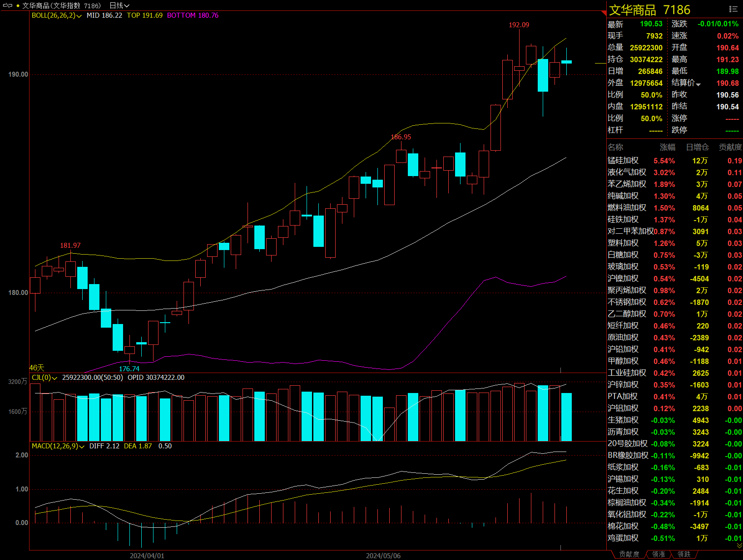
Task: Select the 花生加权 row
Action: pos(675,491)
